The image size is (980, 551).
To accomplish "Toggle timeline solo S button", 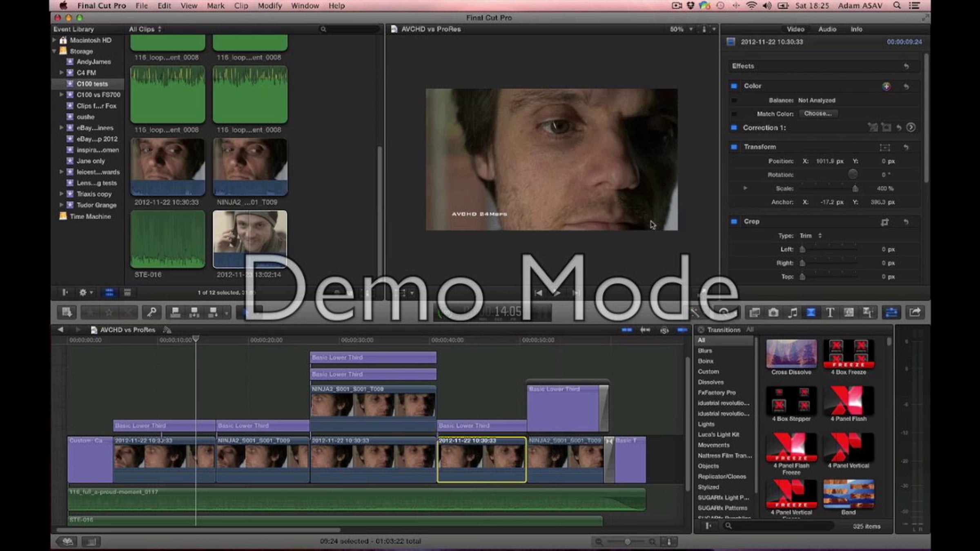I will [x=664, y=330].
